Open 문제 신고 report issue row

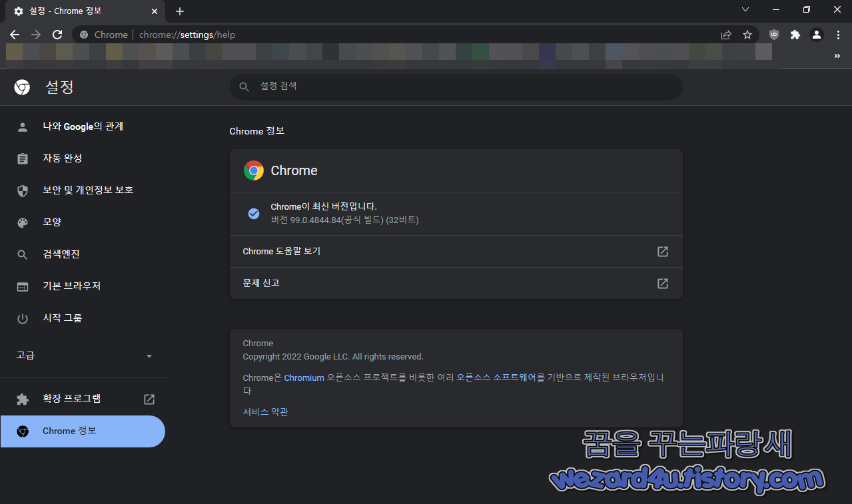(x=456, y=283)
